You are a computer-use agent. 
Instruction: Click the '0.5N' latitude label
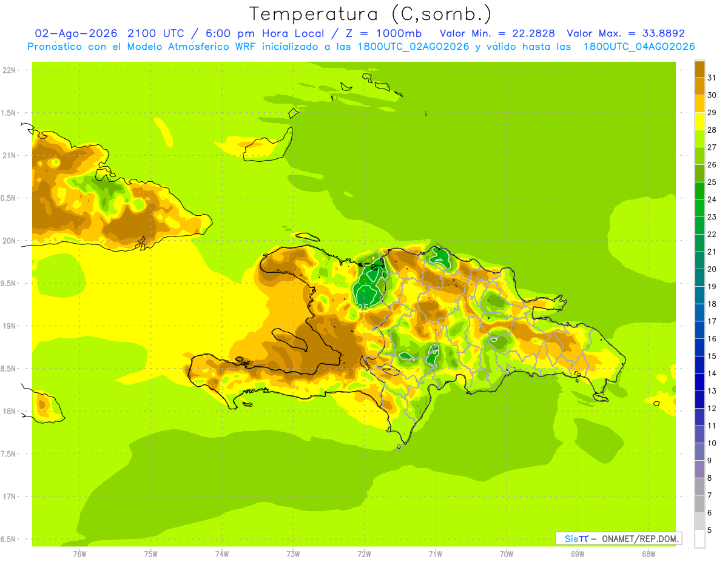[8, 198]
